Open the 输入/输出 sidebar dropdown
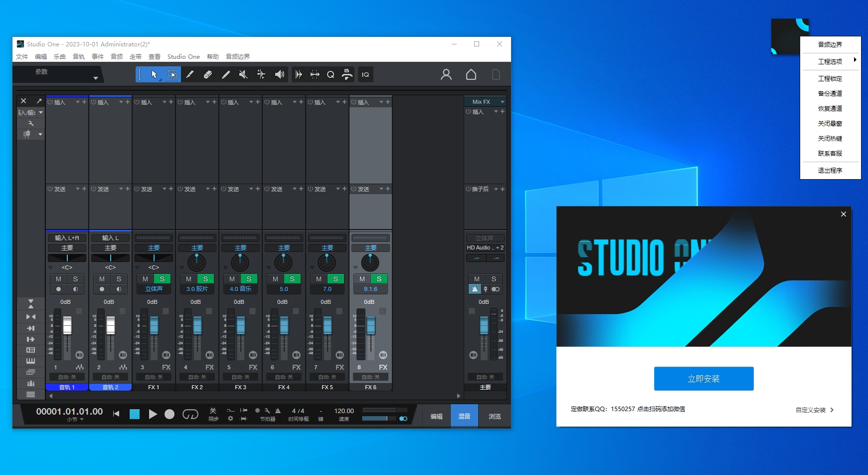Viewport: 868px width, 475px height. (x=41, y=112)
